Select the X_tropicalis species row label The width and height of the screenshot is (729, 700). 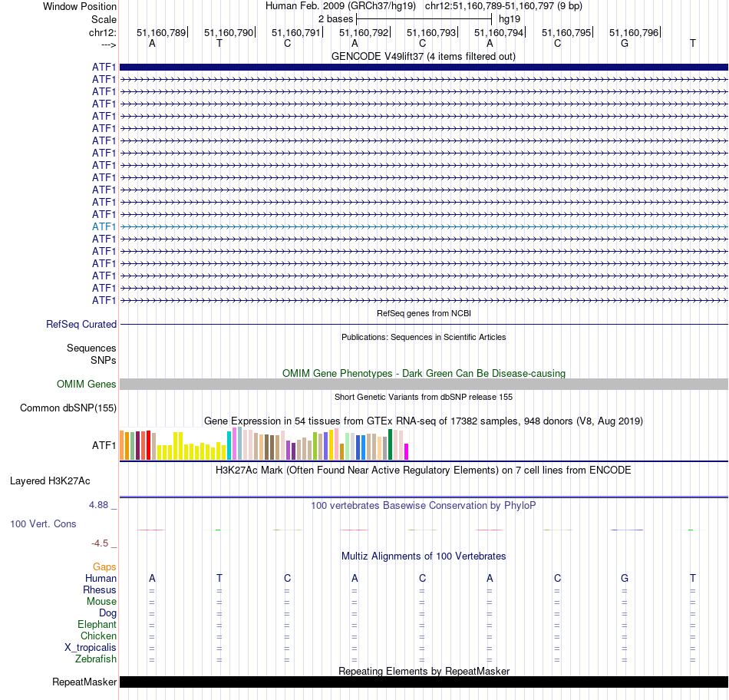point(91,648)
